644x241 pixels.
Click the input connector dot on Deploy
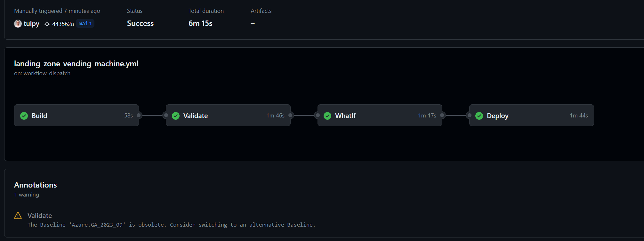click(469, 115)
